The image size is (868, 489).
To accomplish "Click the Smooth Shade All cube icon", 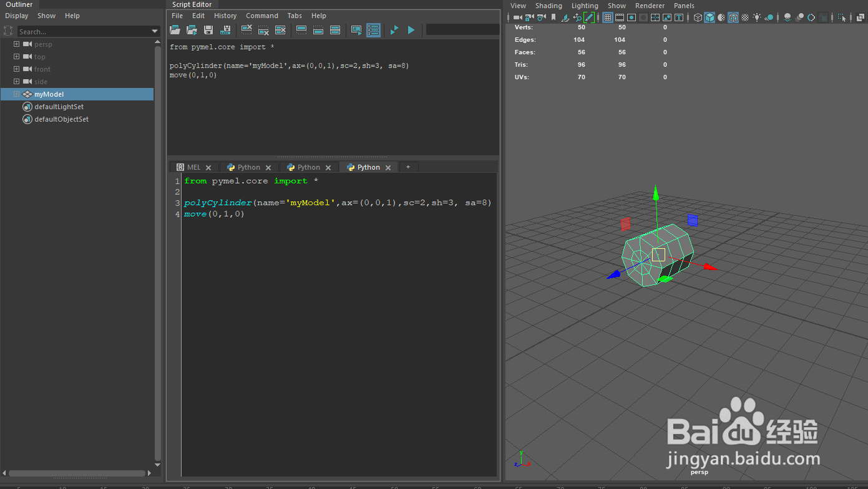I will point(710,17).
